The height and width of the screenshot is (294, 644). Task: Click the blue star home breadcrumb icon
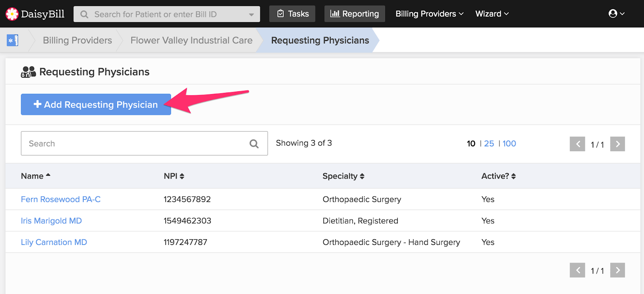(x=12, y=40)
